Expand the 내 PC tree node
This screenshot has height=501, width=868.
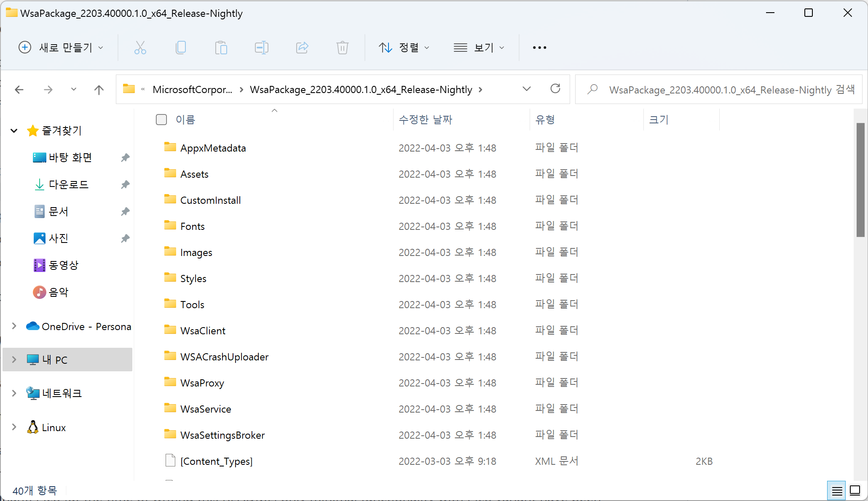(14, 360)
